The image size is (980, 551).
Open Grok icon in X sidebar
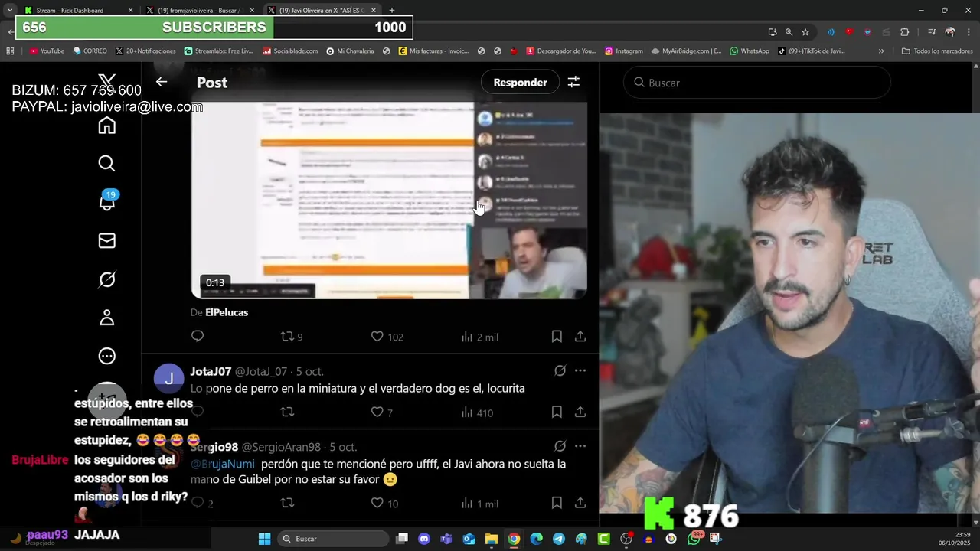pos(107,279)
